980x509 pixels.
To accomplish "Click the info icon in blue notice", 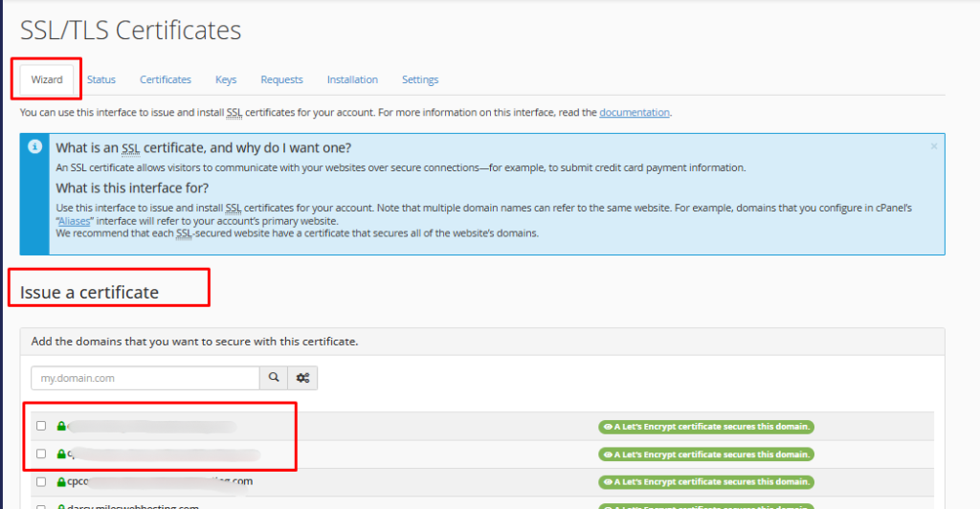I will click(34, 146).
